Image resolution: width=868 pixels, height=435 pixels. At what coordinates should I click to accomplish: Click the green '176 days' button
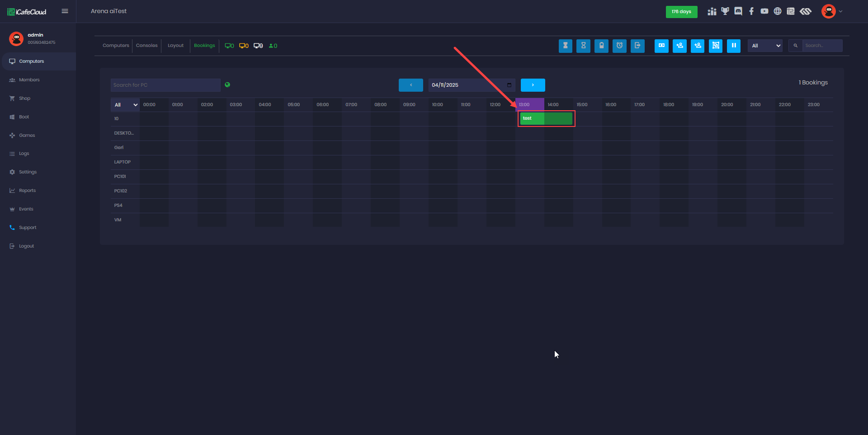[x=681, y=12]
